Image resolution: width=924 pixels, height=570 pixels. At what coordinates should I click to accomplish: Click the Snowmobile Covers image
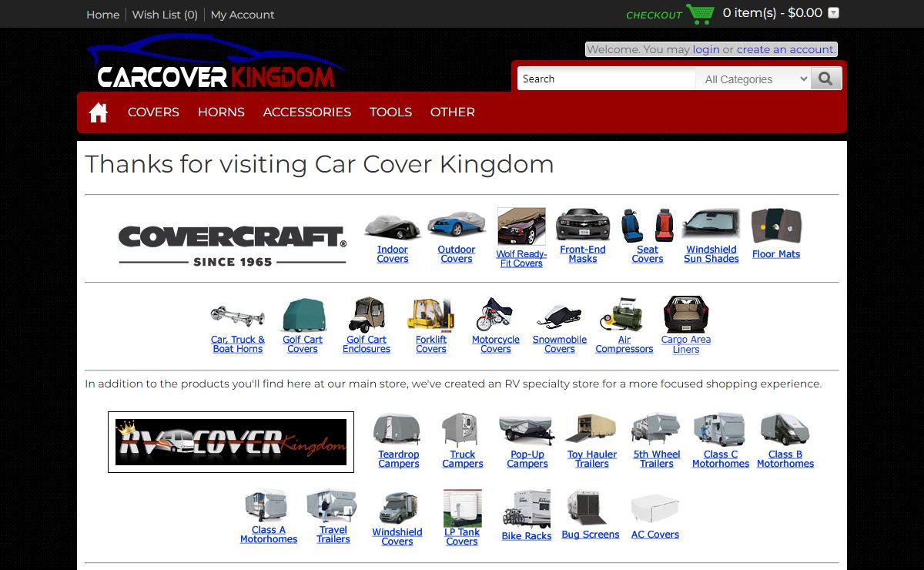[560, 317]
